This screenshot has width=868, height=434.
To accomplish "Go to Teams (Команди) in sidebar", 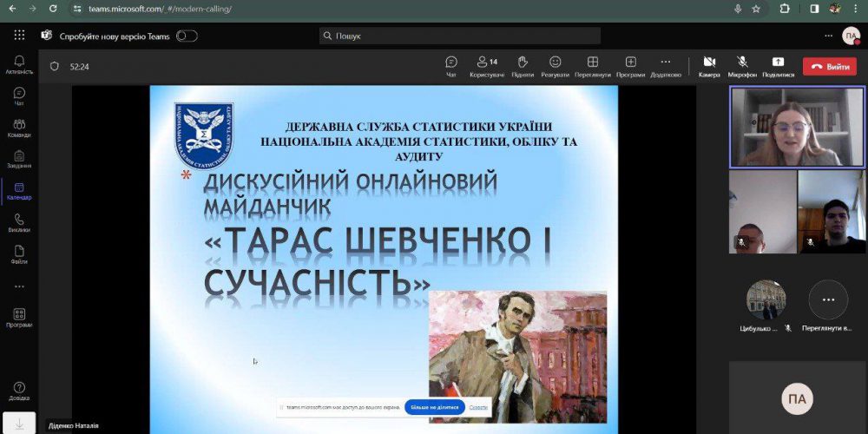I will click(x=19, y=128).
